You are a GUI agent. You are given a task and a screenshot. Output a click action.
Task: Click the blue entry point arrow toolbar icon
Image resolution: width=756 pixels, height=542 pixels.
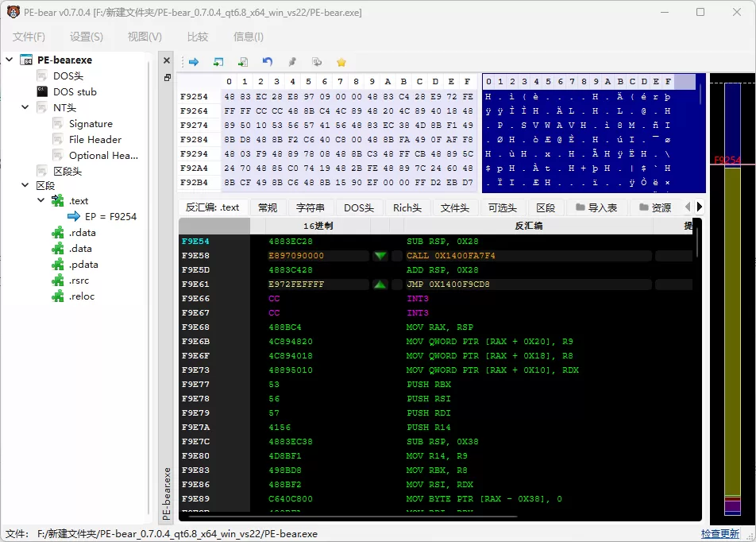point(193,62)
